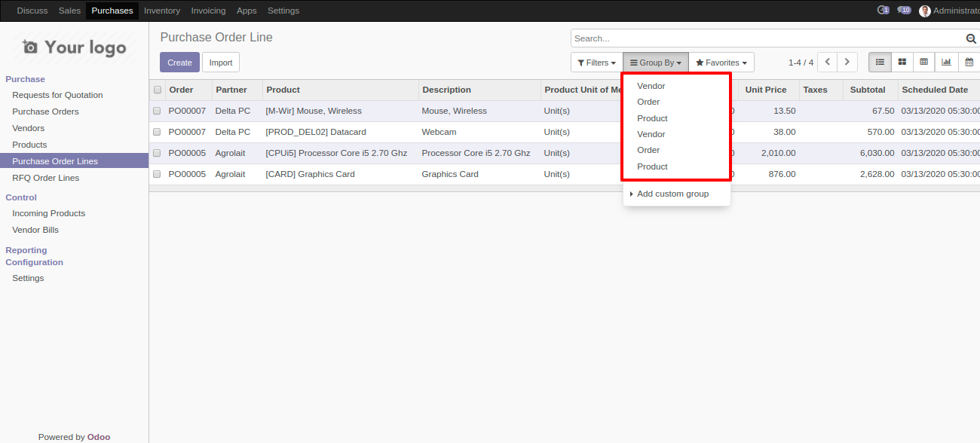Open the Inventory menu
The width and height of the screenshot is (980, 443).
[162, 11]
